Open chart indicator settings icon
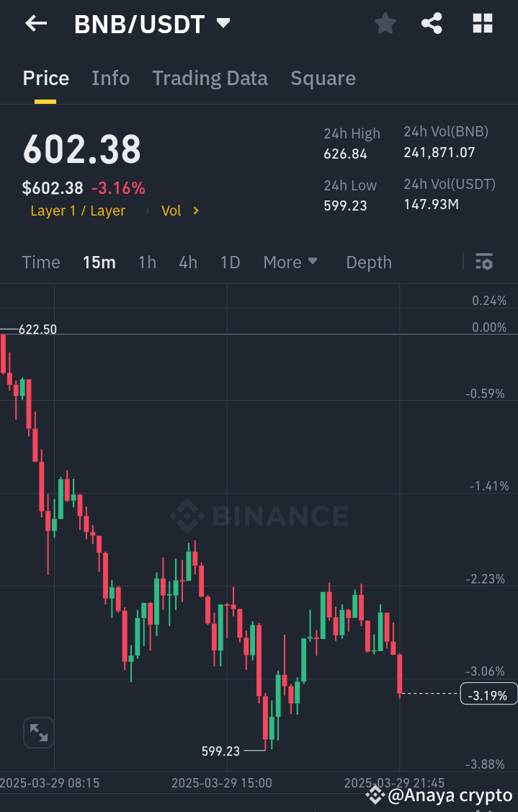518x812 pixels. click(484, 262)
